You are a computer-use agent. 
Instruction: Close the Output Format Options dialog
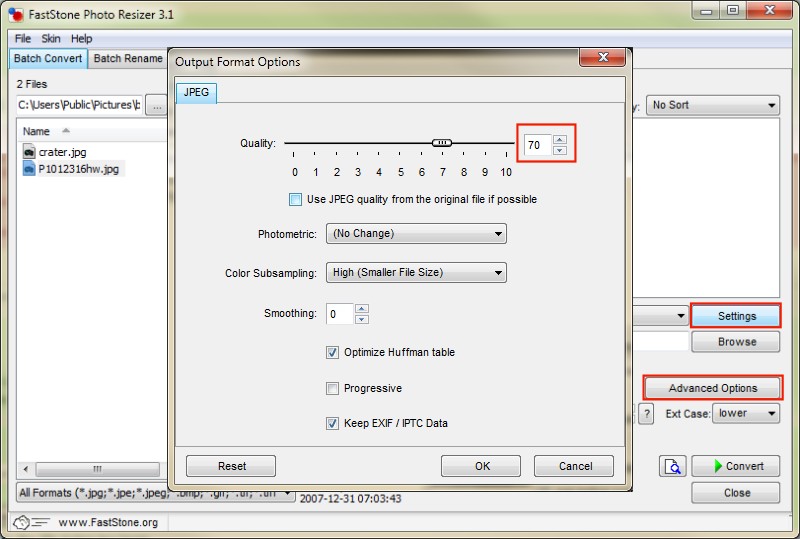click(x=603, y=57)
